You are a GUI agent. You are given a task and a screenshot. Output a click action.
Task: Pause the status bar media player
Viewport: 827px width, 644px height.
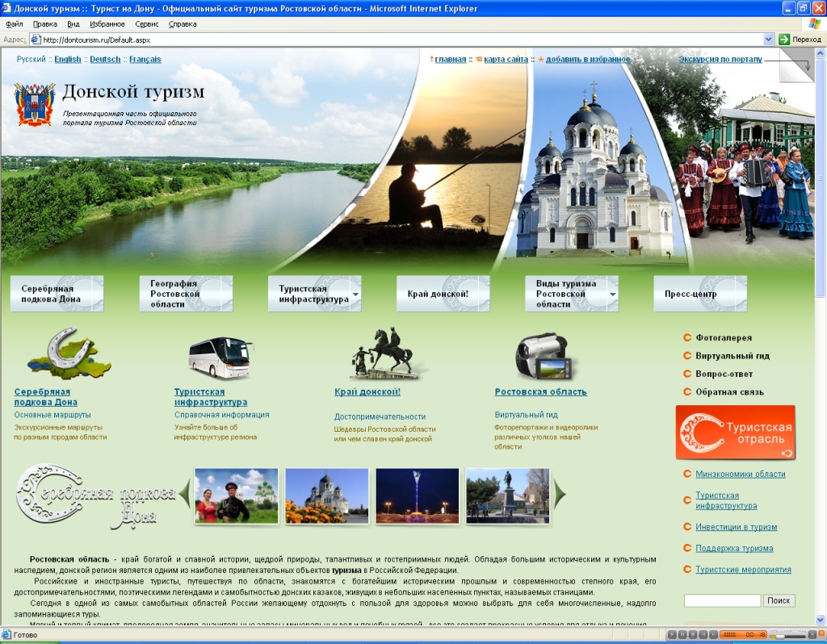(x=682, y=634)
